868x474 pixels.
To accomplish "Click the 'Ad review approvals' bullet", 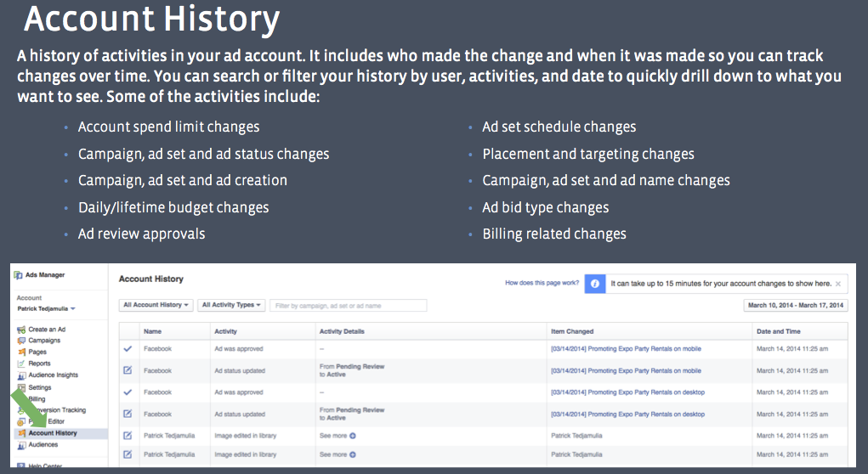I will click(x=142, y=234).
